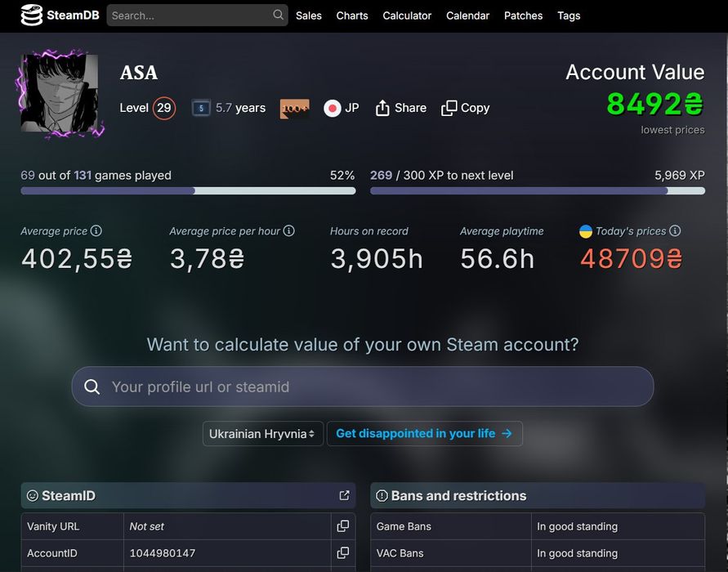
Task: Open the Sales menu item
Action: pos(309,16)
